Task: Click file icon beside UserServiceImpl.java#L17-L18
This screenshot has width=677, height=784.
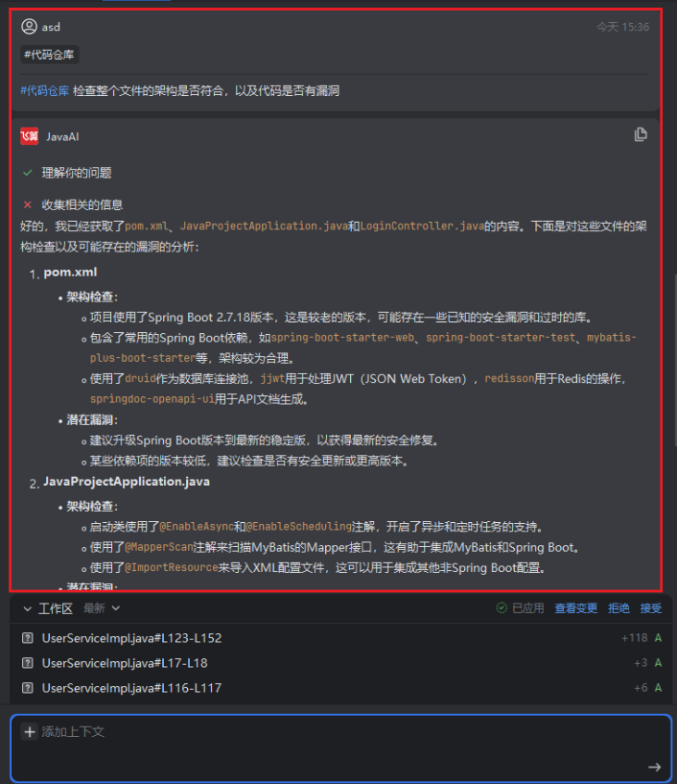Action: (x=28, y=663)
